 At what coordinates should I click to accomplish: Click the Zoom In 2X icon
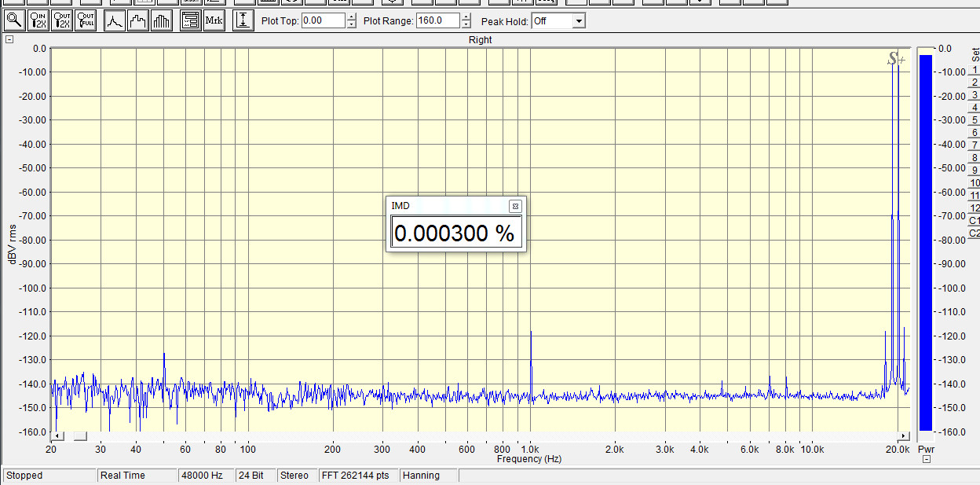(x=38, y=20)
